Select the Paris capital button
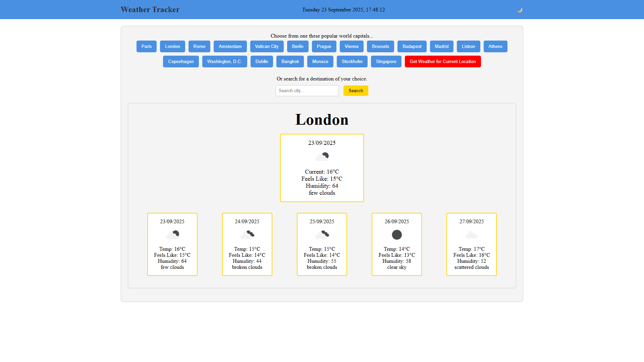 [147, 47]
